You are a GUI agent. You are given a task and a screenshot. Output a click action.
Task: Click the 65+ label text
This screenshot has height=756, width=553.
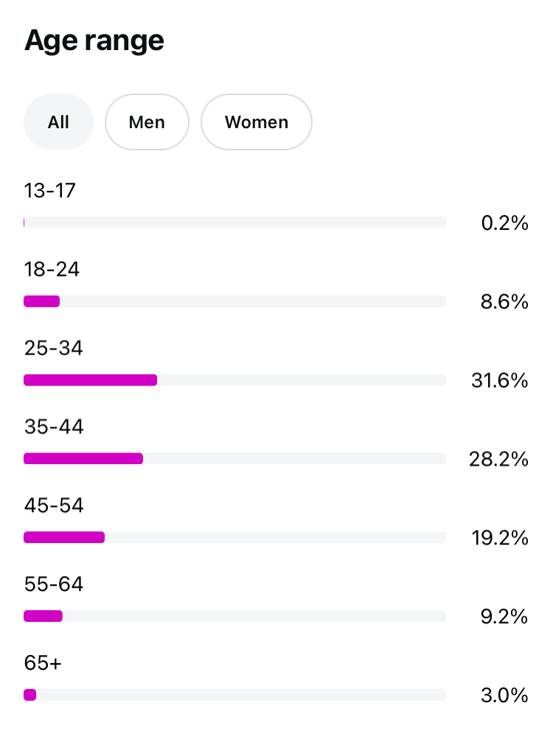pos(43,662)
